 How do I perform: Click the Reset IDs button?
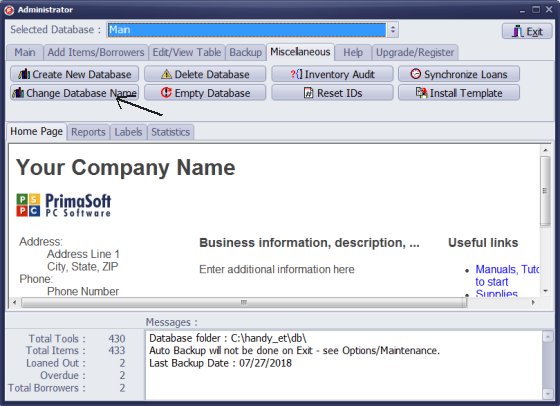pos(332,93)
